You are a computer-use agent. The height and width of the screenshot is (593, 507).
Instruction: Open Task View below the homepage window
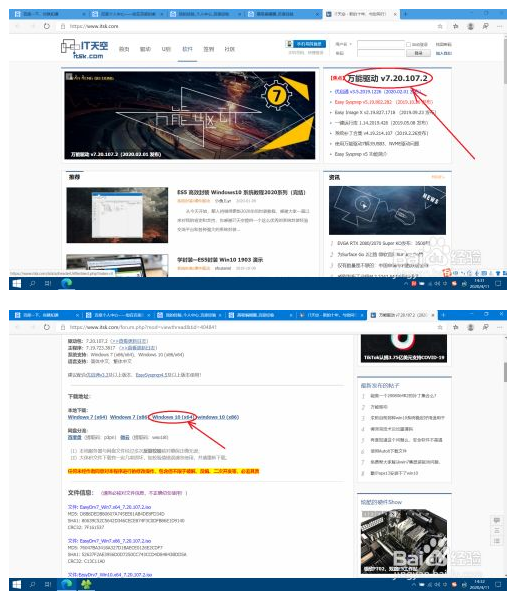48,283
